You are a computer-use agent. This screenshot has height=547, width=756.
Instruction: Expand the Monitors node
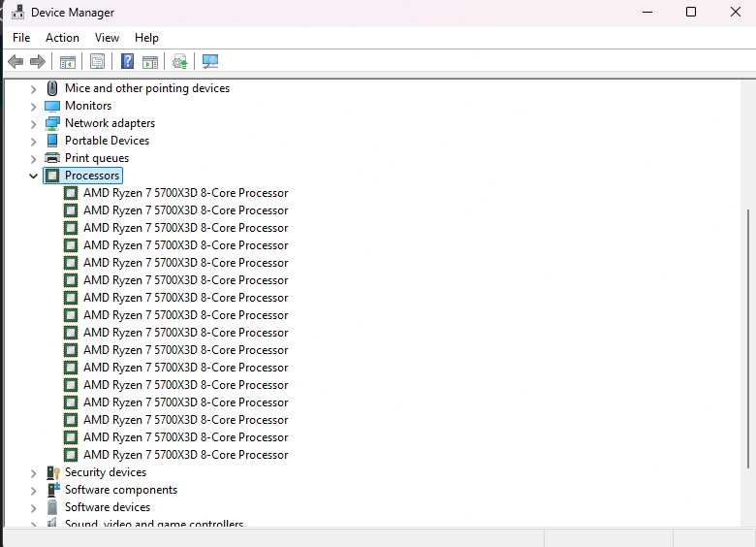(x=33, y=107)
